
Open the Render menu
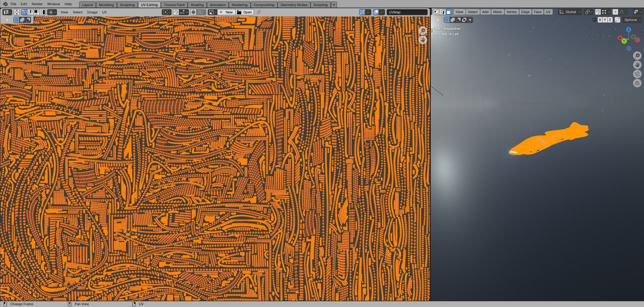point(37,4)
